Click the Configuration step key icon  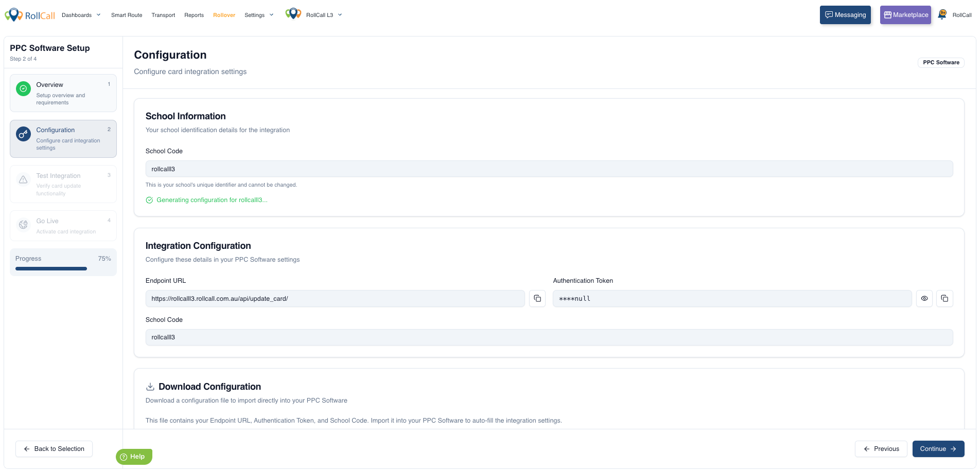[23, 134]
